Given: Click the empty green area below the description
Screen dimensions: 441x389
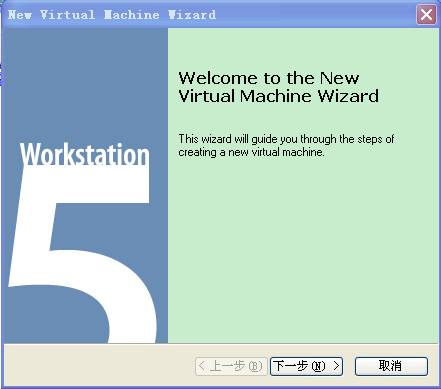Looking at the screenshot, I should (x=303, y=250).
